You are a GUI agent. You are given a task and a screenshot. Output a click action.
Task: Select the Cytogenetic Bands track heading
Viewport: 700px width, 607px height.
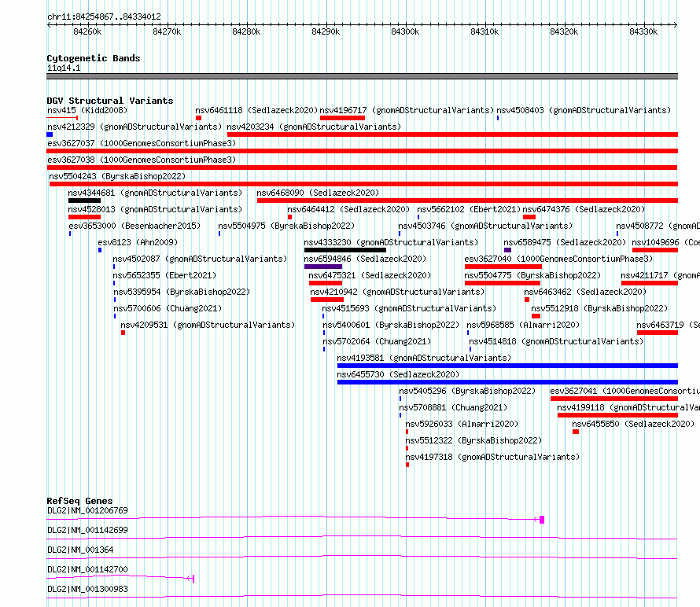(x=94, y=58)
